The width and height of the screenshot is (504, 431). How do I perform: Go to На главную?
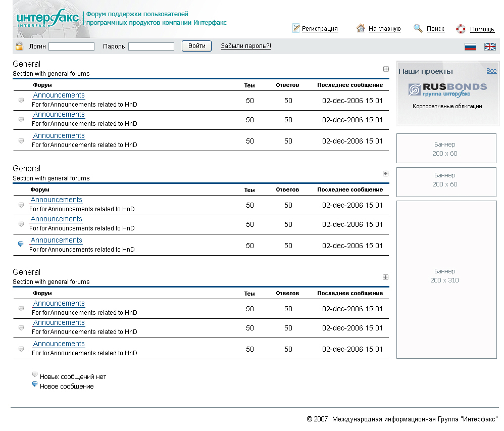(384, 29)
